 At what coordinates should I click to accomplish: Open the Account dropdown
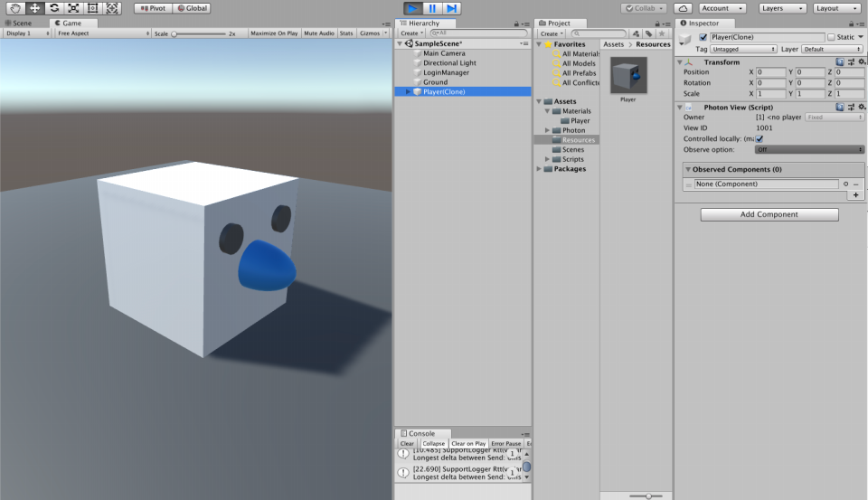coord(722,8)
